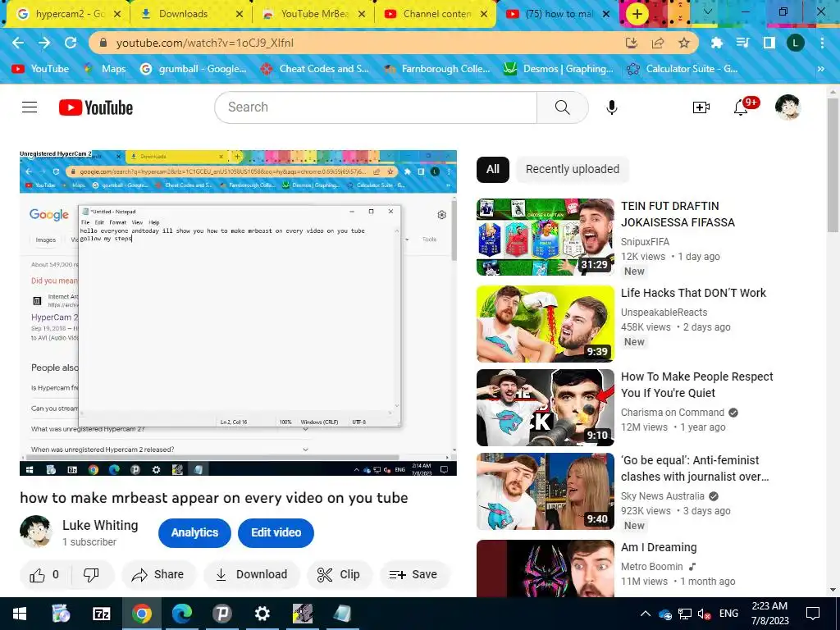The image size is (840, 630).
Task: Open the Maps bookmark
Action: (x=104, y=69)
